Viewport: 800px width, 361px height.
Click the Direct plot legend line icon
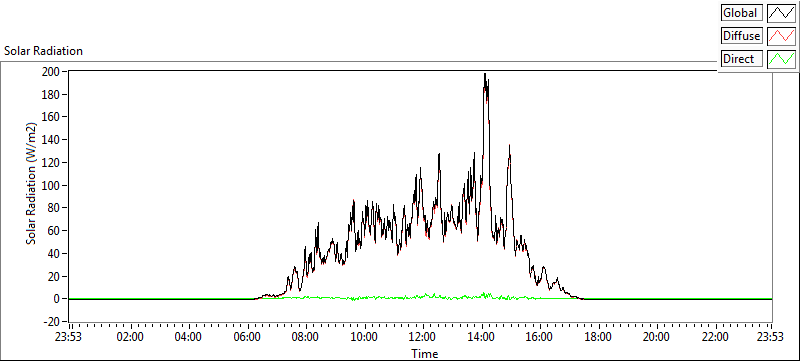pyautogui.click(x=781, y=59)
